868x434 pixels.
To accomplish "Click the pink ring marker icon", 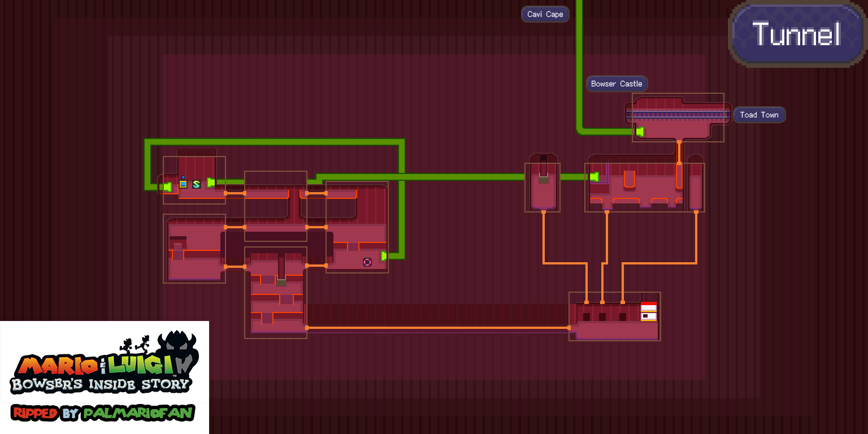I will (x=367, y=262).
